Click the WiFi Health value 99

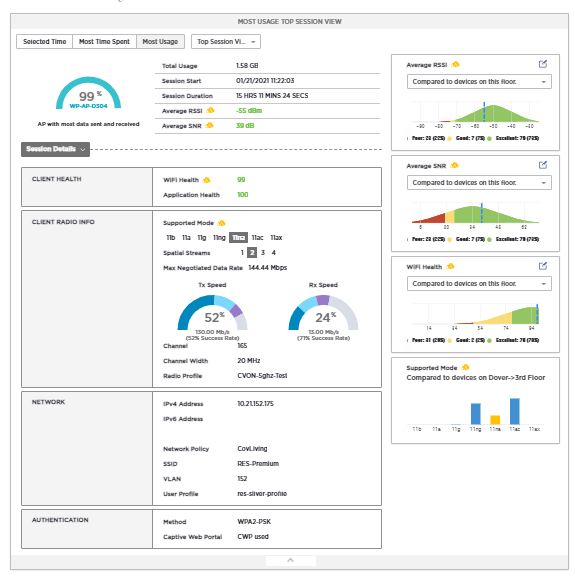pos(241,179)
